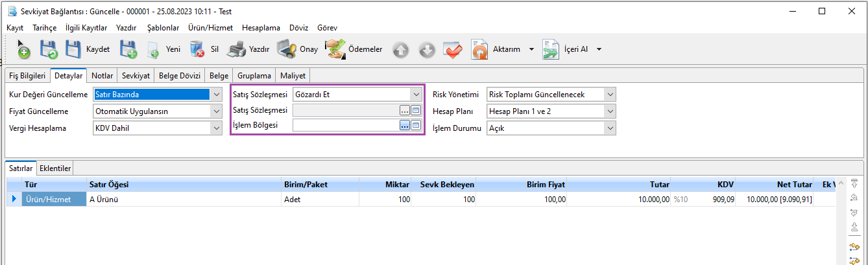Click the Onay approval stamp icon
Image resolution: width=868 pixels, height=265 pixels.
click(297, 49)
